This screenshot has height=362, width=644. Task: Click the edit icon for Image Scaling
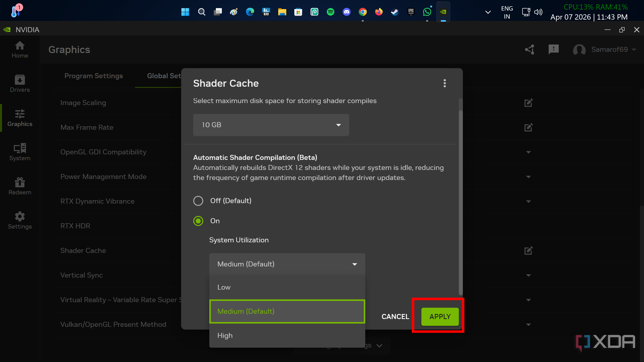[529, 103]
